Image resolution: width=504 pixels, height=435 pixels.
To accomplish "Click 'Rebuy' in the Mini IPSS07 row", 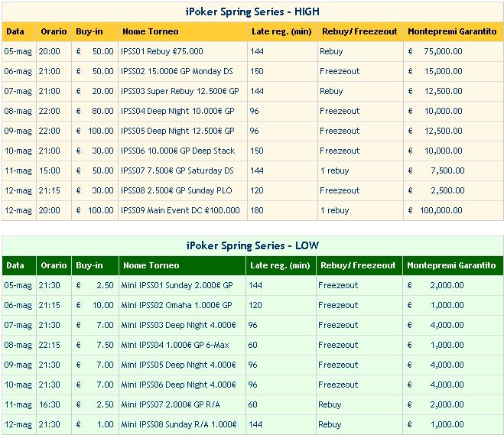I will [x=330, y=404].
